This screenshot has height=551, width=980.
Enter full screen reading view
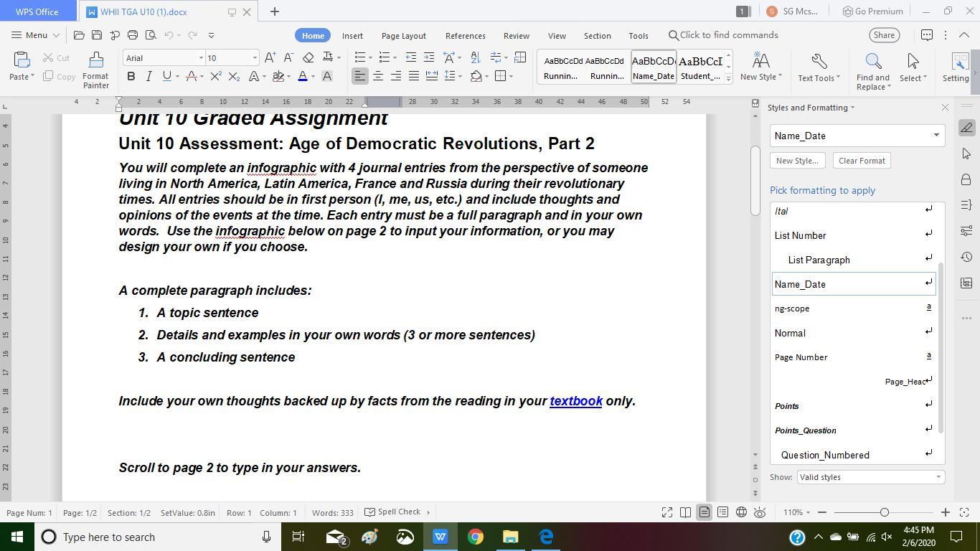(x=667, y=512)
